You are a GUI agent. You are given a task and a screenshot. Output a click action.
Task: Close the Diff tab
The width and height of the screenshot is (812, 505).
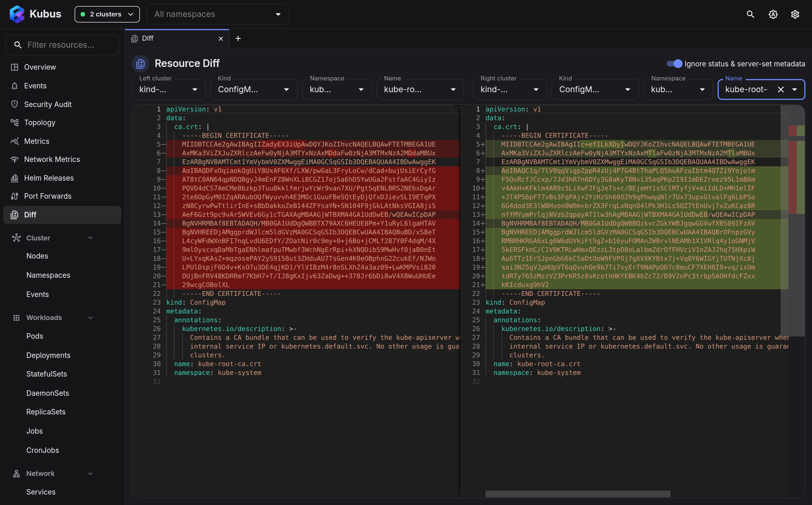click(x=221, y=39)
